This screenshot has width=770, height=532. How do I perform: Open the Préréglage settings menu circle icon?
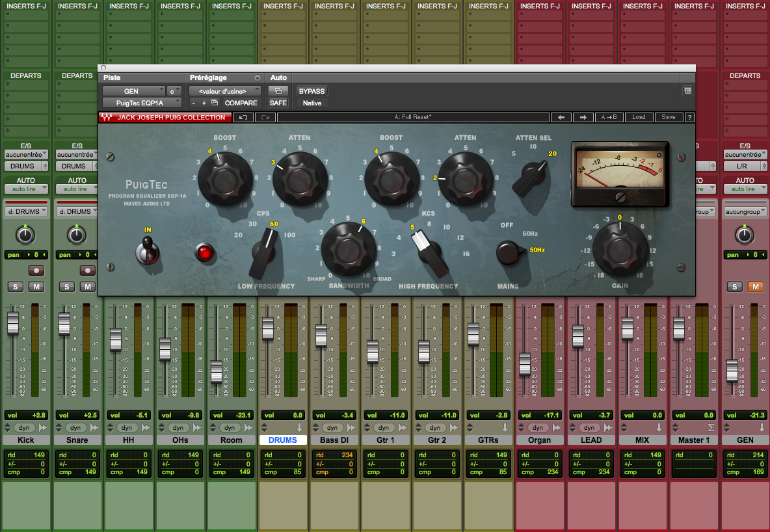(257, 78)
